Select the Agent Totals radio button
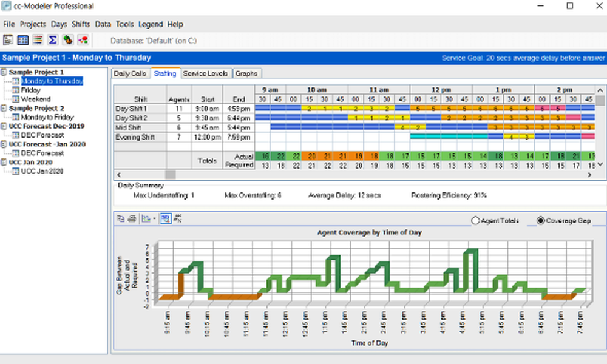 point(475,221)
